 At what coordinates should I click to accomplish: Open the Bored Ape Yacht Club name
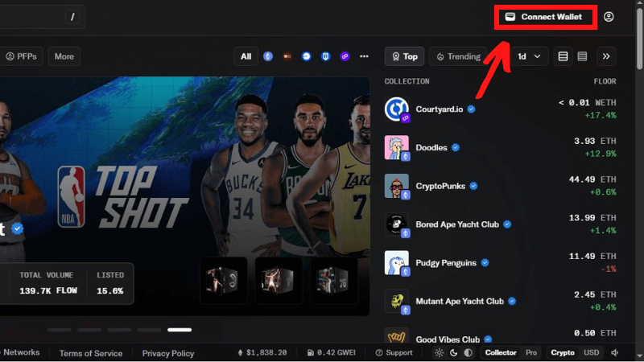pos(457,224)
